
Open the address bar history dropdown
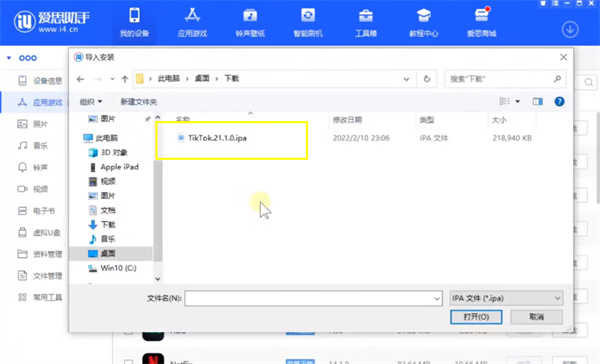(x=406, y=79)
